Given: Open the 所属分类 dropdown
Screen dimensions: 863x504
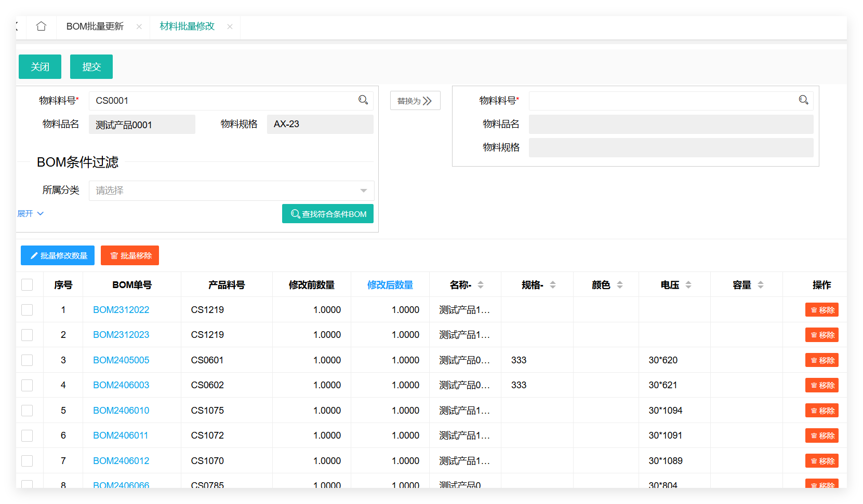Looking at the screenshot, I should pyautogui.click(x=231, y=190).
